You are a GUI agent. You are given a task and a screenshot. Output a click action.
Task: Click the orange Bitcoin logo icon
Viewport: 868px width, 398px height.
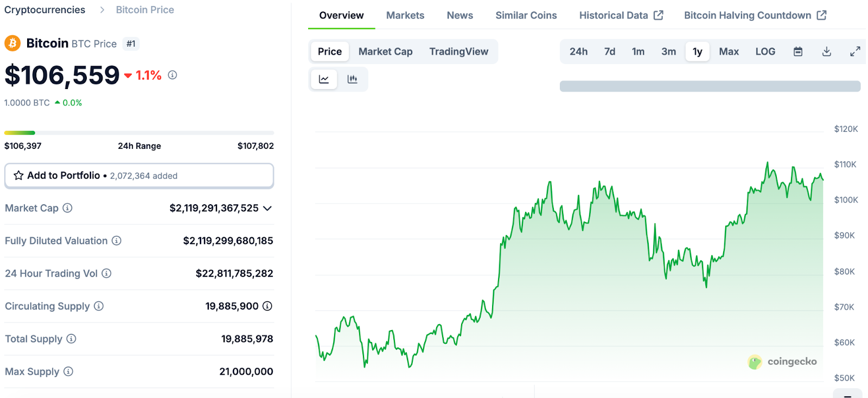tap(12, 43)
